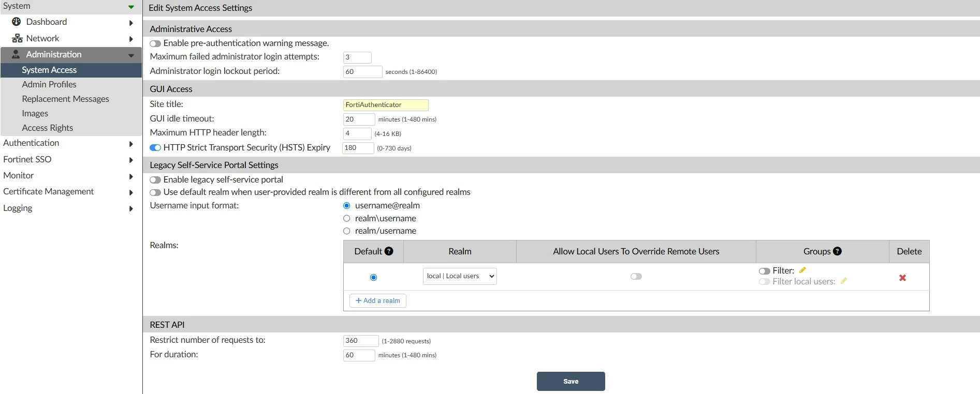Click the Network menu label
This screenshot has width=980, height=394.
pyautogui.click(x=42, y=38)
